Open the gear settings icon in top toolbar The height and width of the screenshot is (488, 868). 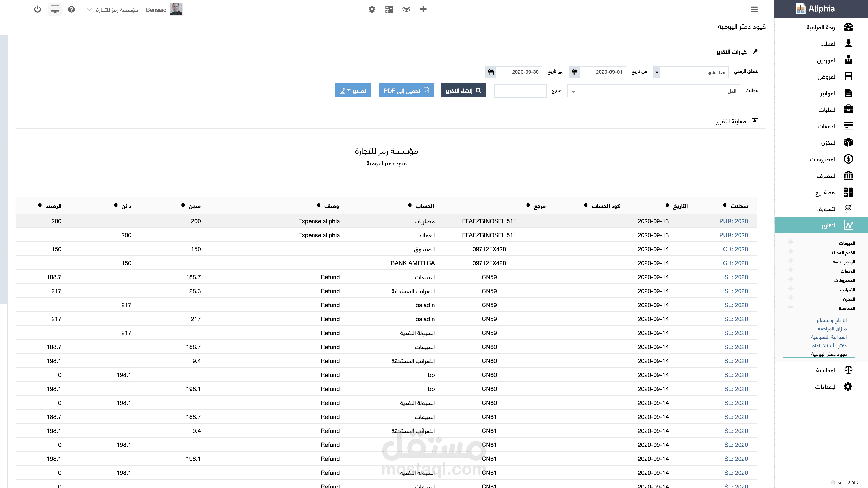tap(372, 10)
